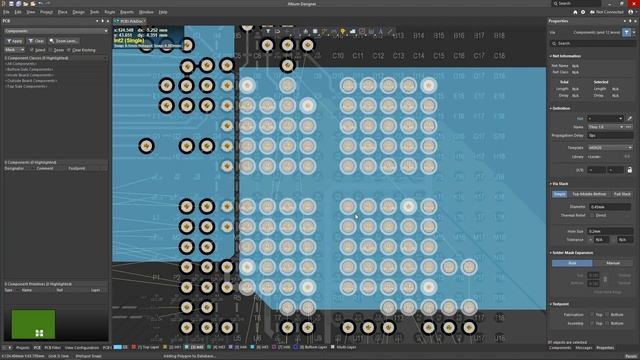Click the Bottom Layer color swatch tab
Image resolution: width=640 pixels, height=360 pixels.
pyautogui.click(x=296, y=347)
